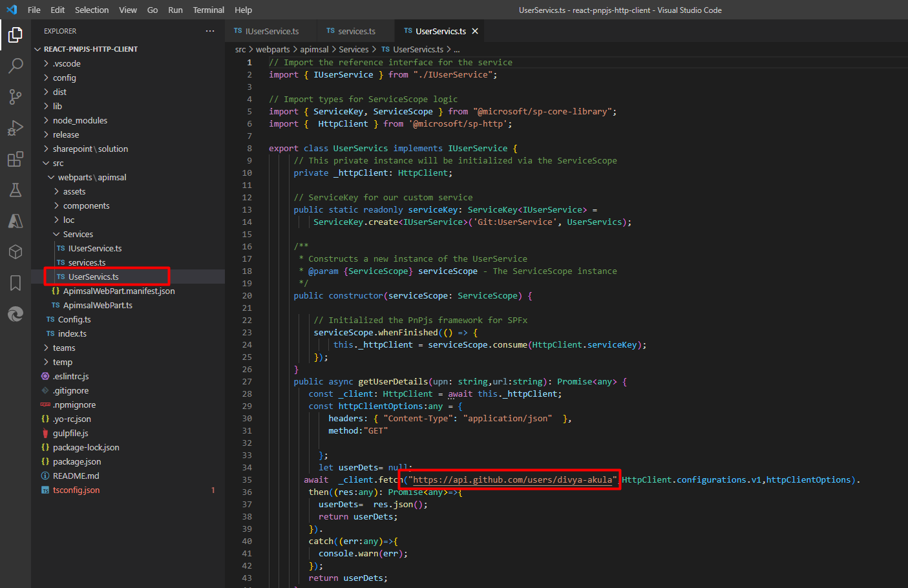The width and height of the screenshot is (908, 588).
Task: Open the Bookmarks icon in activity bar
Action: pyautogui.click(x=16, y=282)
